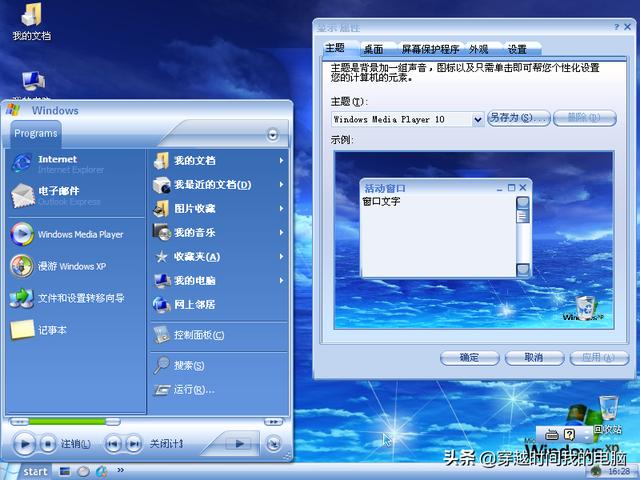
Task: Open 漫游 Windows XP tour
Action: [76, 266]
